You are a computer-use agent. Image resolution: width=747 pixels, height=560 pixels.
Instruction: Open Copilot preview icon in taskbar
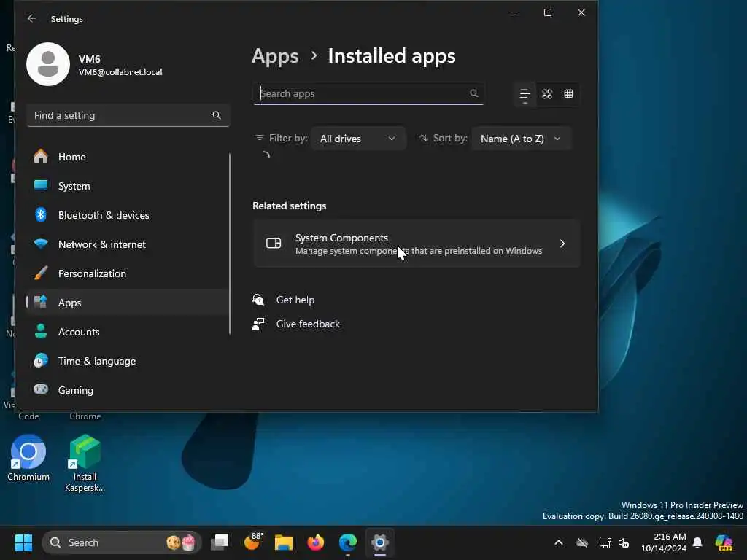(724, 542)
